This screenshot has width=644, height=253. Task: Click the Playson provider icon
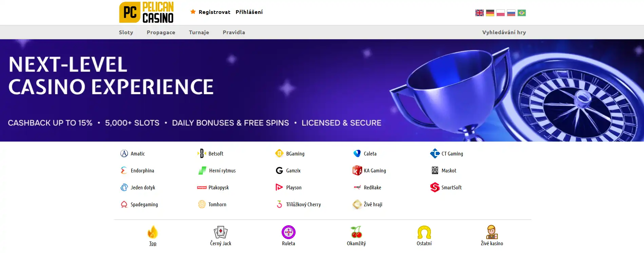click(x=279, y=187)
